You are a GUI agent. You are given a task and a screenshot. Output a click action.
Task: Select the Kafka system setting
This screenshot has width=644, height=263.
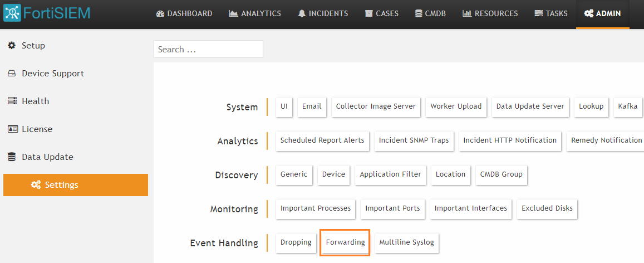pyautogui.click(x=628, y=106)
